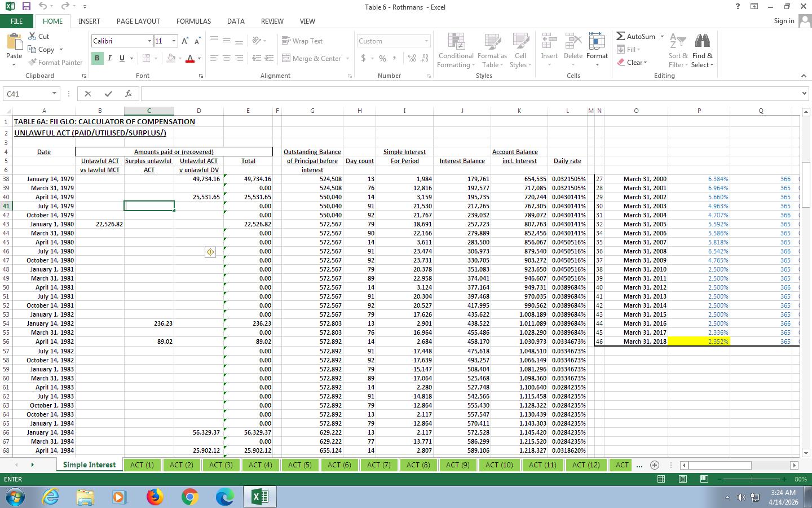Viewport: 812px width, 508px height.
Task: Enable Wrap Text for the cell
Action: pos(302,41)
